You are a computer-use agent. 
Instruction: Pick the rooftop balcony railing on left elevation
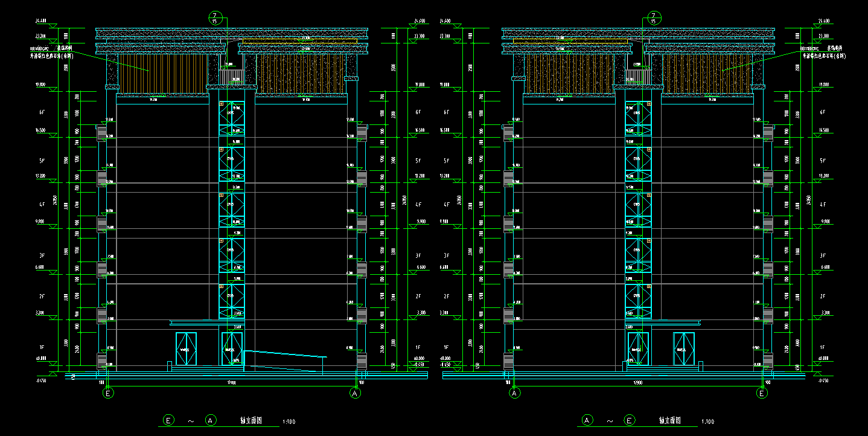pos(232,77)
